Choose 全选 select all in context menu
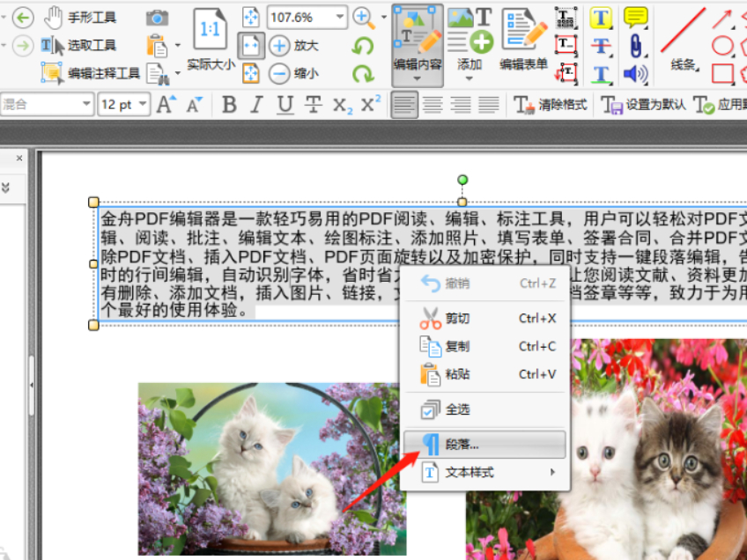Screen dimensions: 747x560 tap(485, 409)
